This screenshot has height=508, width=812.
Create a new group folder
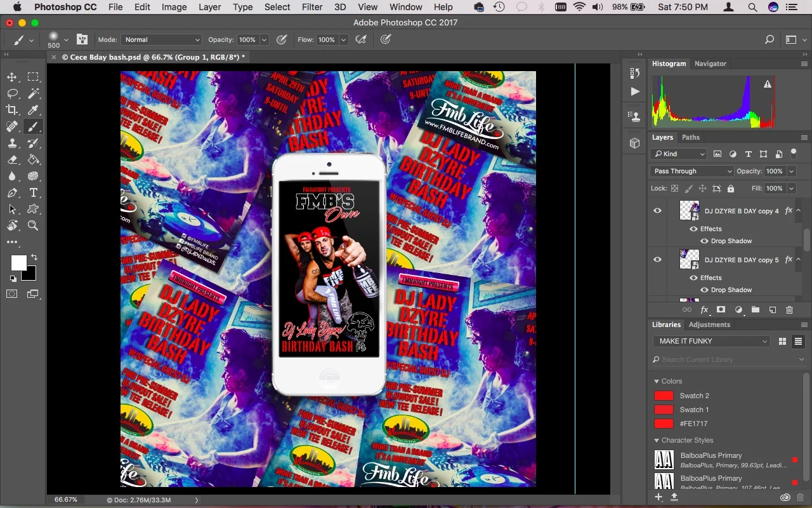756,310
